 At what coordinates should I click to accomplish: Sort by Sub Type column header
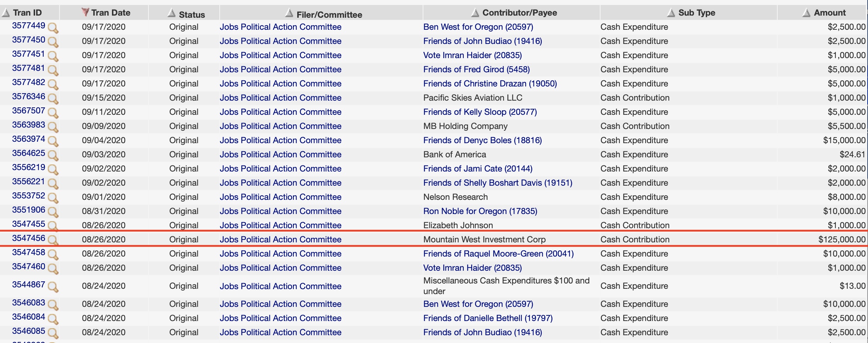(696, 13)
